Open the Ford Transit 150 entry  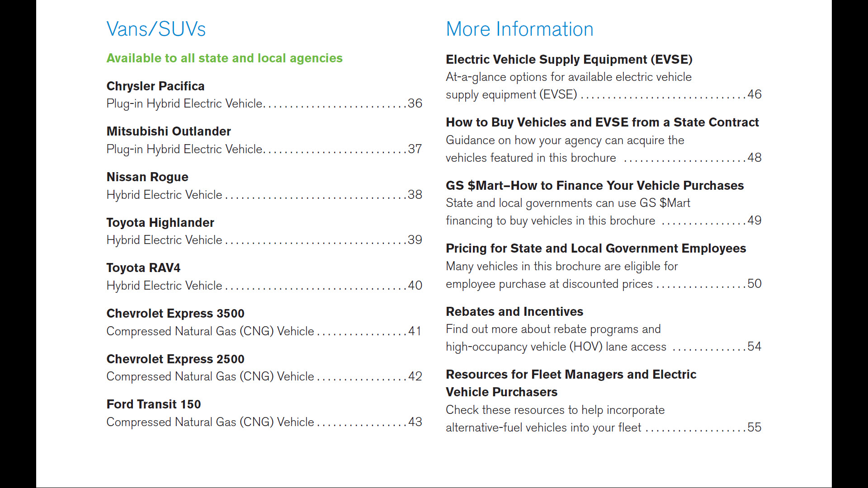(x=154, y=404)
